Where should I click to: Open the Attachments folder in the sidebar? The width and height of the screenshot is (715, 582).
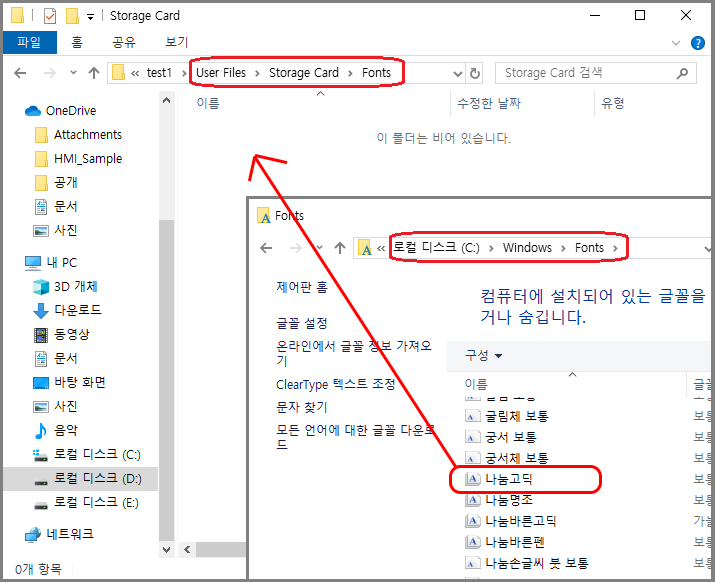tap(78, 135)
